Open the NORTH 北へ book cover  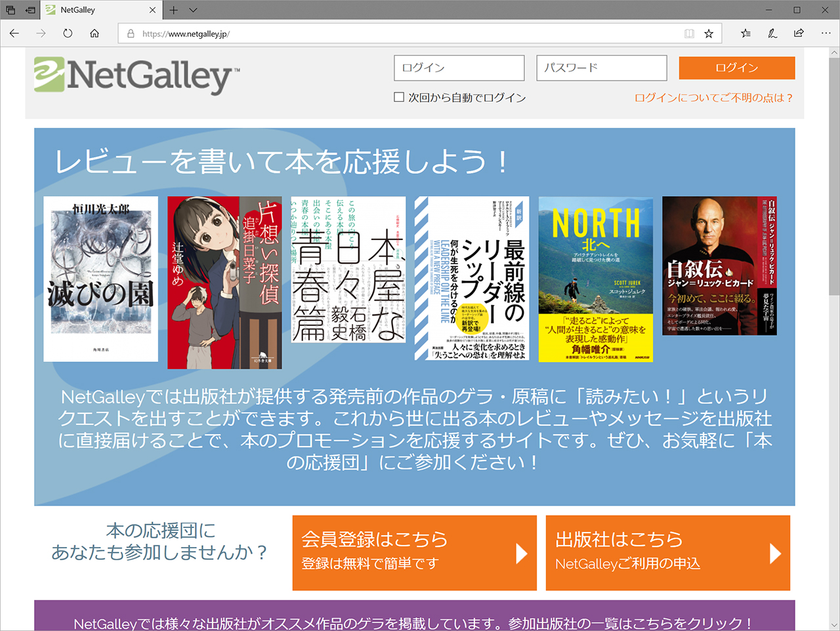tap(596, 279)
